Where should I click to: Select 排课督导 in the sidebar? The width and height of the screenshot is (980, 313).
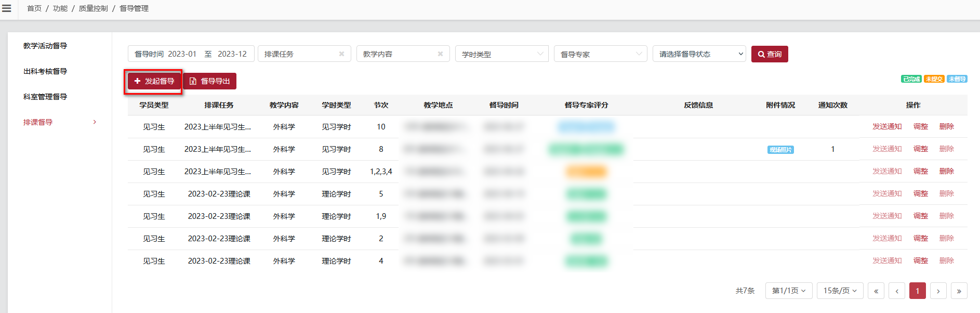click(x=38, y=122)
